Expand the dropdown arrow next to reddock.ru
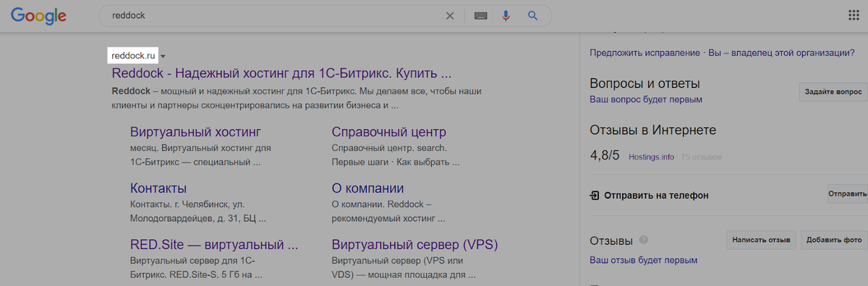Image resolution: width=868 pixels, height=286 pixels. click(x=163, y=56)
